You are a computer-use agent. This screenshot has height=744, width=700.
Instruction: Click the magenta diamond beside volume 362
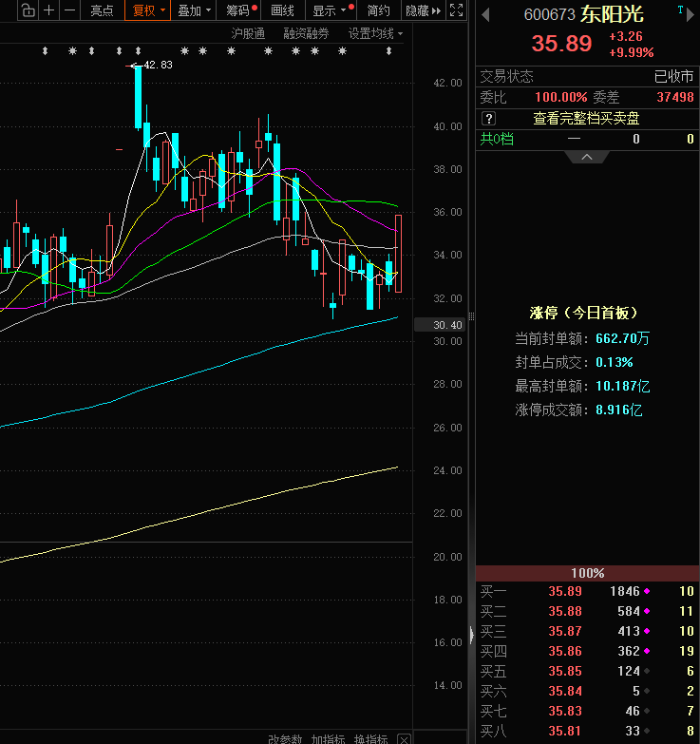pyautogui.click(x=647, y=651)
